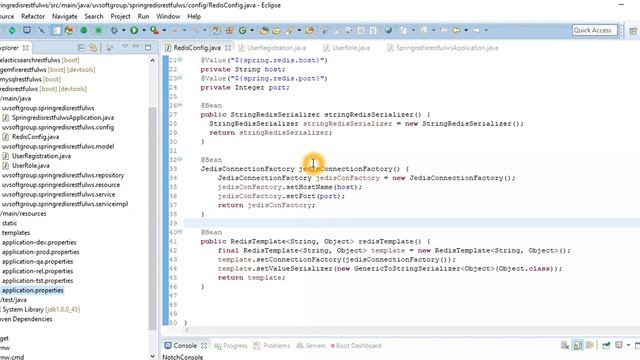Click the flashlight Search toolbar icon
This screenshot has height=360, width=640.
pyautogui.click(x=290, y=30)
